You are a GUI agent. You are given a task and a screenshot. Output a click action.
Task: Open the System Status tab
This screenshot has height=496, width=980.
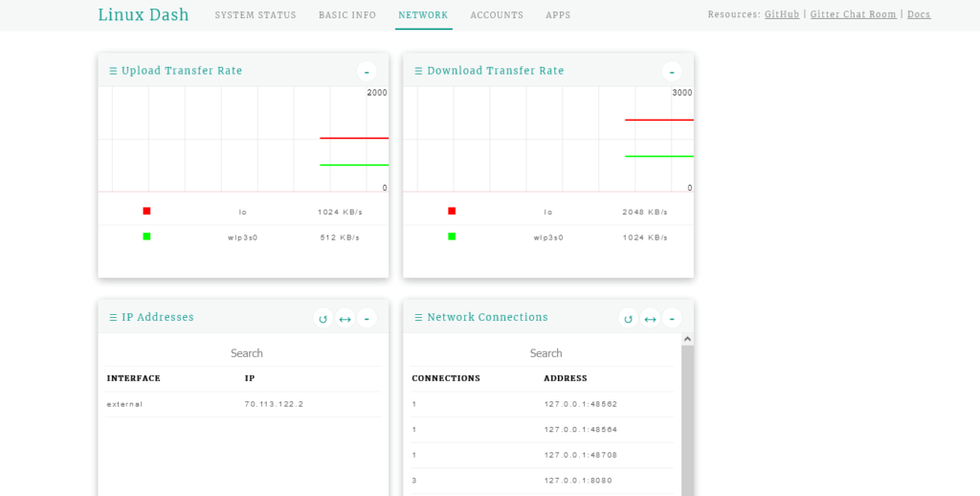[x=256, y=15]
